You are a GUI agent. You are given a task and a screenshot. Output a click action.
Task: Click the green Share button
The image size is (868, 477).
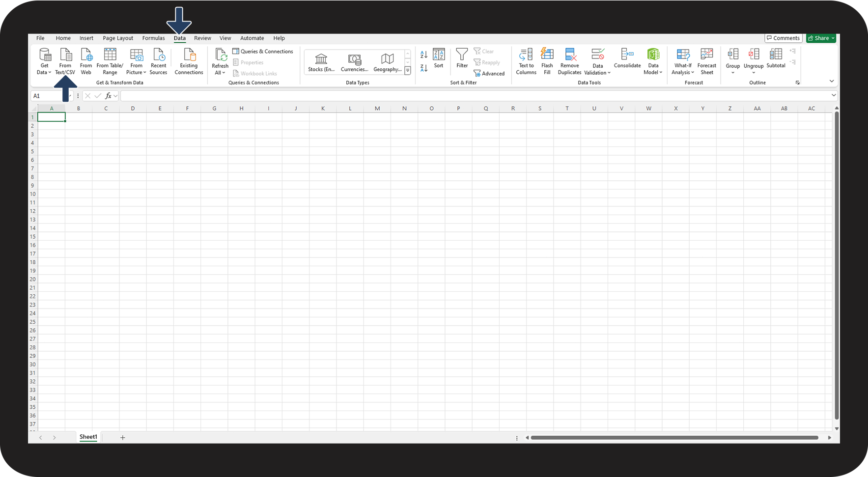pyautogui.click(x=821, y=38)
